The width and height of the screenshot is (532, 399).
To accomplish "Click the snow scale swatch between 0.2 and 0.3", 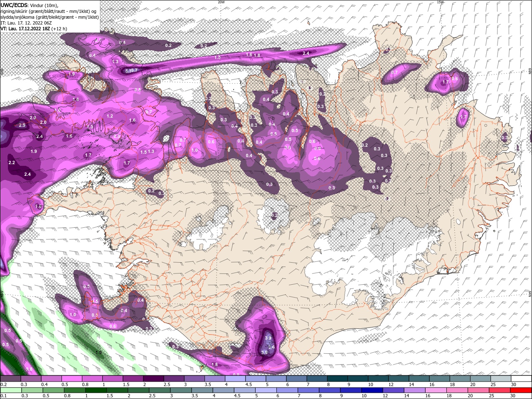I will 10,379.
